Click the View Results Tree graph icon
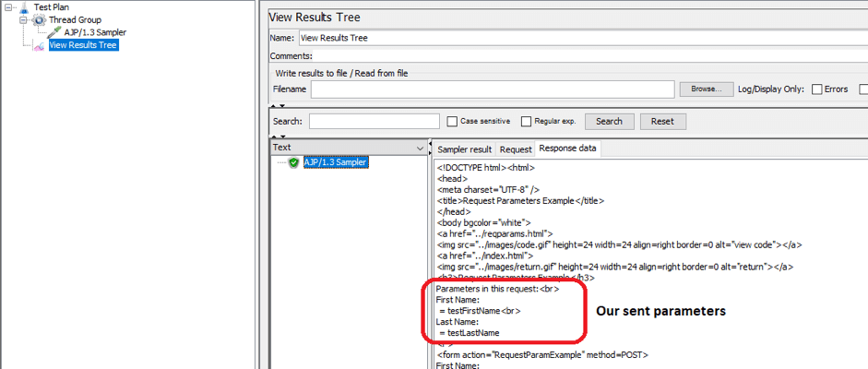Viewport: 868px width, 369px height. (39, 44)
